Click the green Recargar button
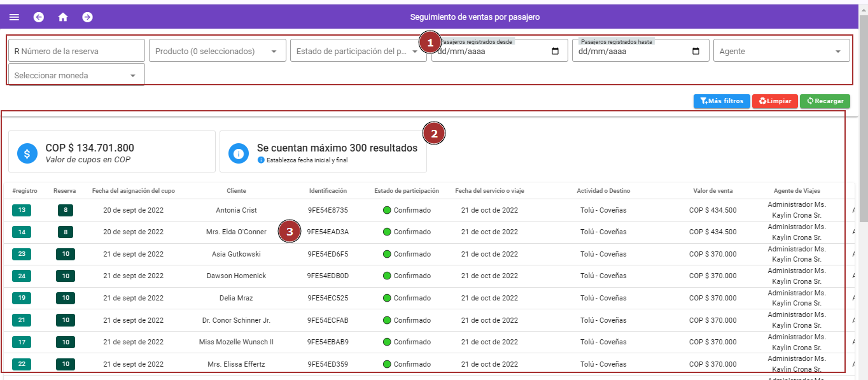 824,101
